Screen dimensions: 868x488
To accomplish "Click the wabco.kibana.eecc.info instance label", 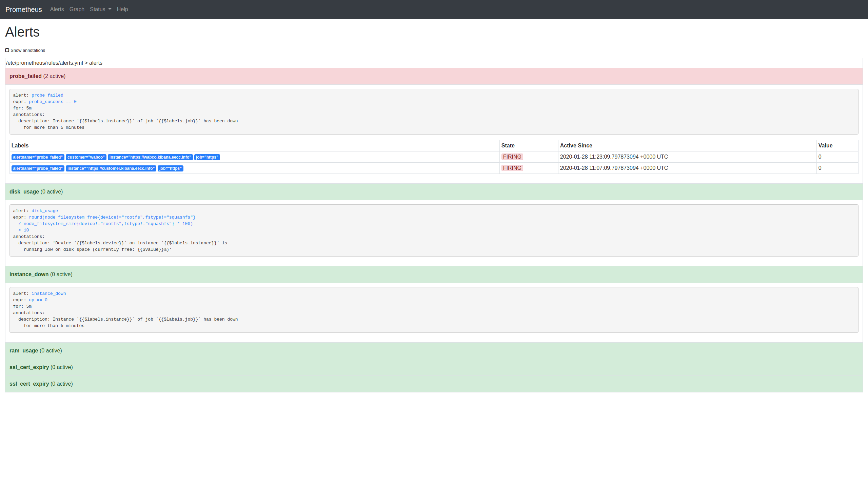I will click(150, 157).
